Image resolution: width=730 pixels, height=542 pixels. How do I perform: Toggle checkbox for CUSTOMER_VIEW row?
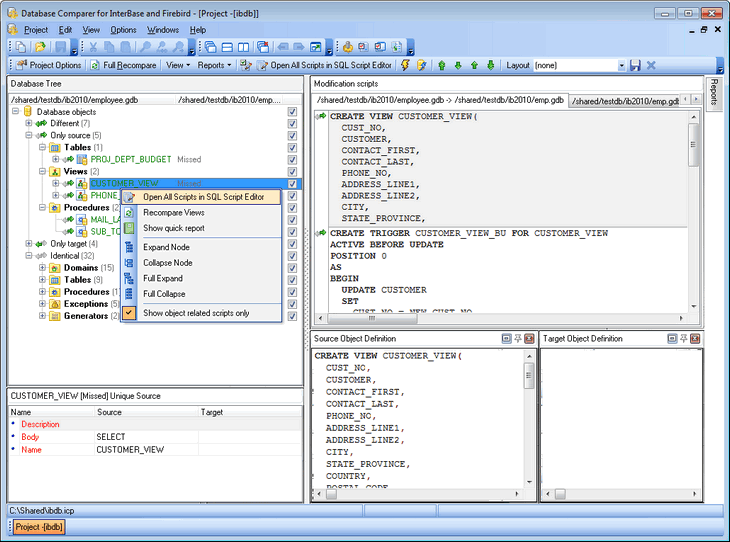point(292,184)
